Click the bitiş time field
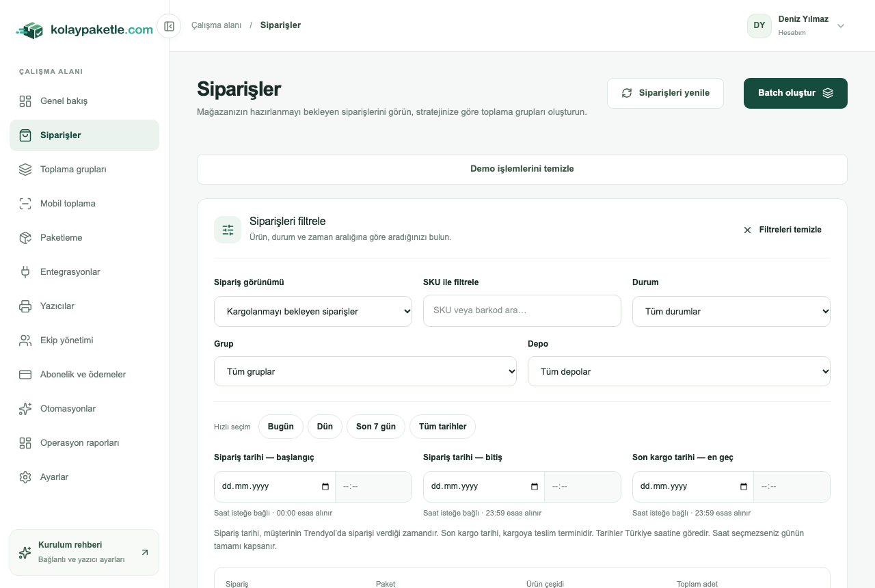Viewport: 875px width, 588px height. tap(583, 487)
